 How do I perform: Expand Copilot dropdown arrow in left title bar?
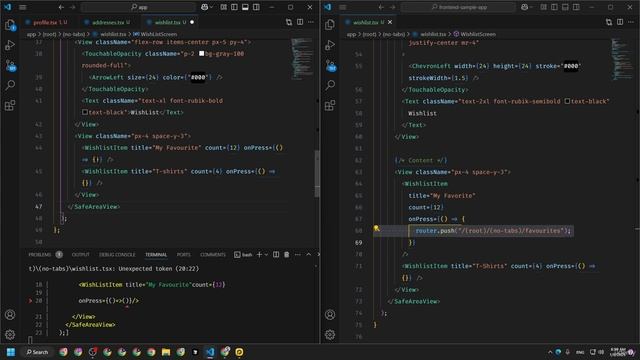pyautogui.click(x=211, y=7)
